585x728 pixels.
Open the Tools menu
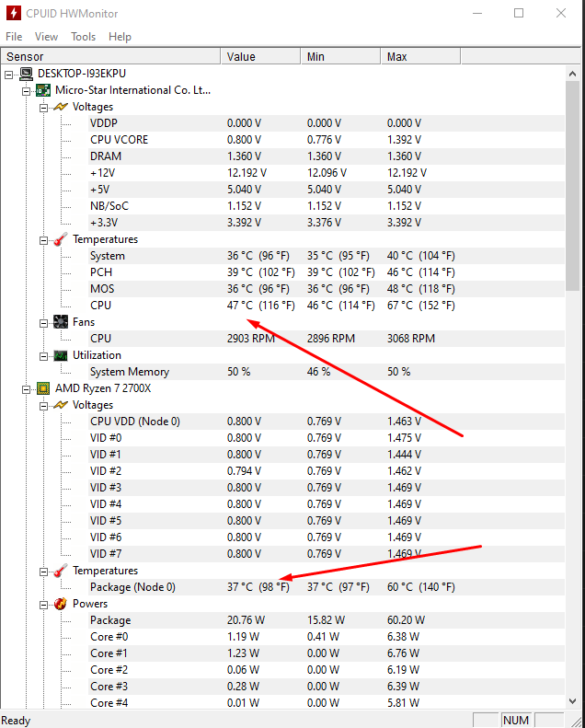click(x=83, y=37)
